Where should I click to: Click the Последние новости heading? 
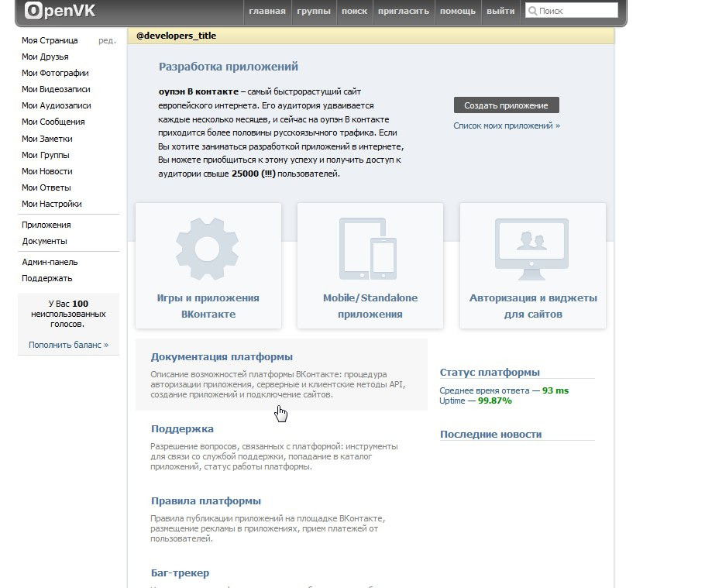click(x=490, y=435)
